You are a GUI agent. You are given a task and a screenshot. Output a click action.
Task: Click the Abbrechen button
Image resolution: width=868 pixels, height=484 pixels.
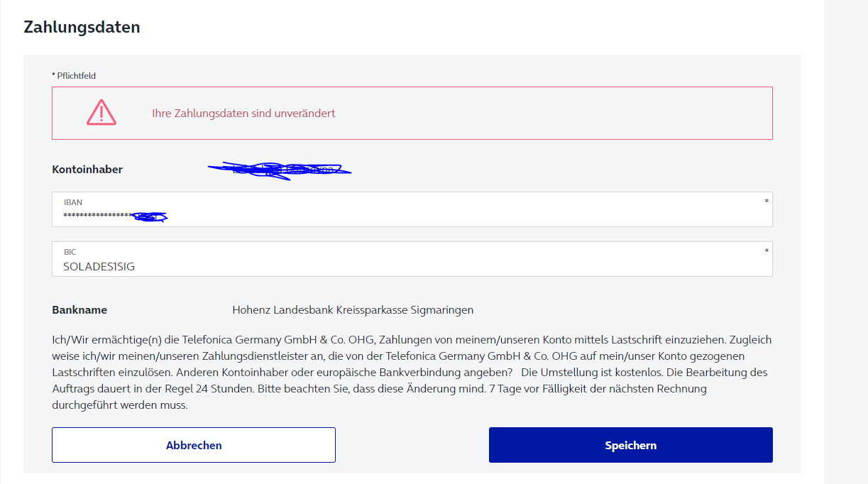pos(194,445)
